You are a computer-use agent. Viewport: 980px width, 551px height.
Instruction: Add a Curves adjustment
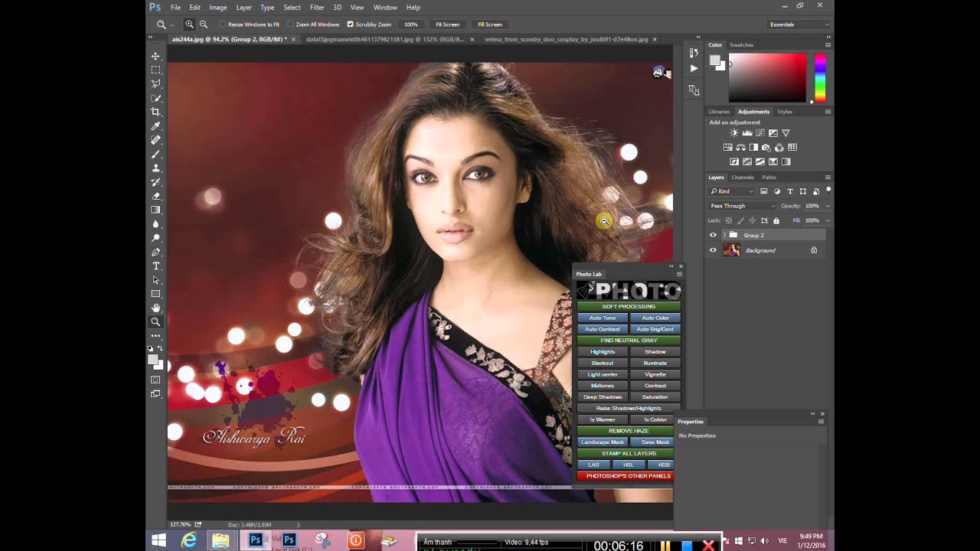point(760,133)
